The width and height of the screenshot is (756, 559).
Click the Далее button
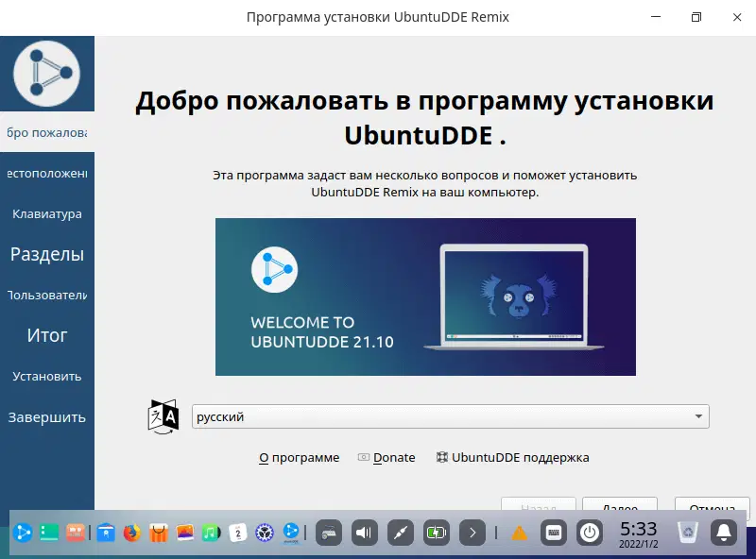click(x=620, y=504)
